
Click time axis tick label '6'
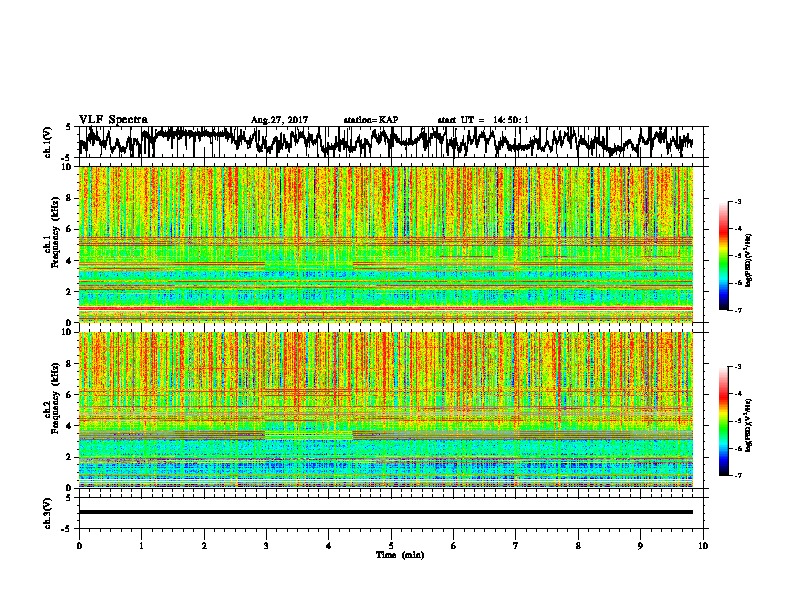click(454, 545)
